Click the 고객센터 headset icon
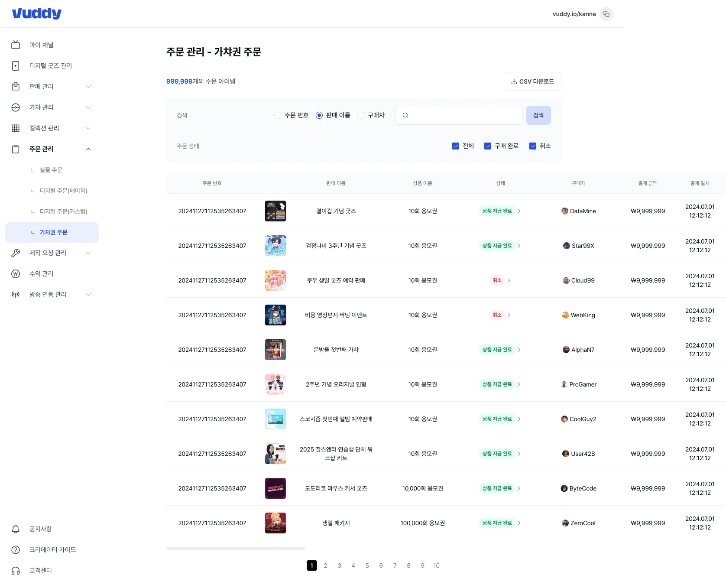Viewport: 726px width, 588px height. click(16, 570)
